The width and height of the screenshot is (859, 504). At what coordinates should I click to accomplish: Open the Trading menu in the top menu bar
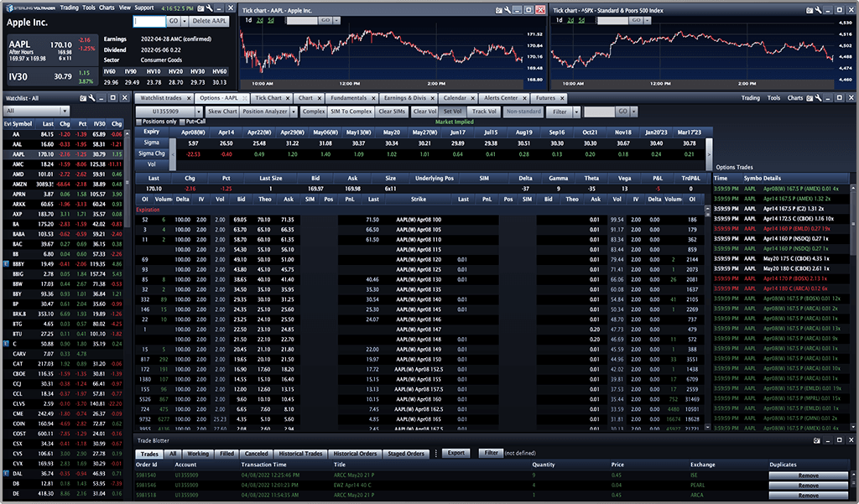[x=69, y=8]
